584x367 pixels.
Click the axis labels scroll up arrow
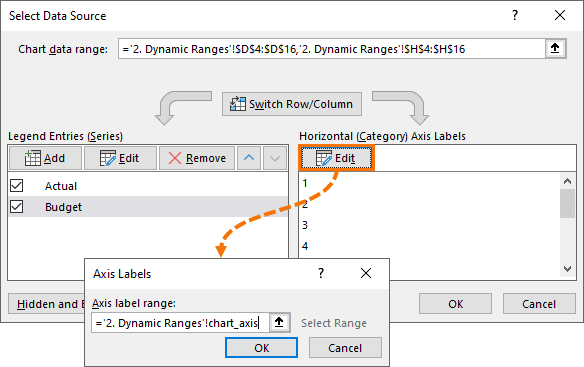pos(567,181)
